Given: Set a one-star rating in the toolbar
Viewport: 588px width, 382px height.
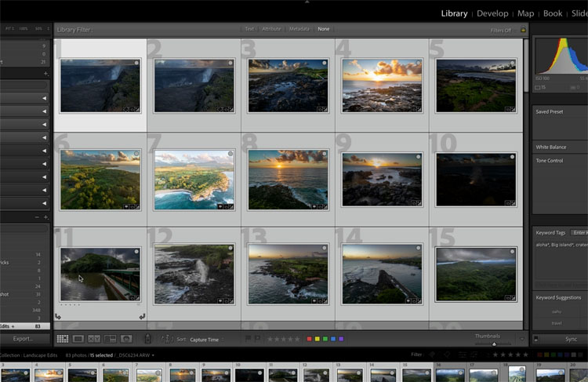Looking at the screenshot, I should point(270,339).
